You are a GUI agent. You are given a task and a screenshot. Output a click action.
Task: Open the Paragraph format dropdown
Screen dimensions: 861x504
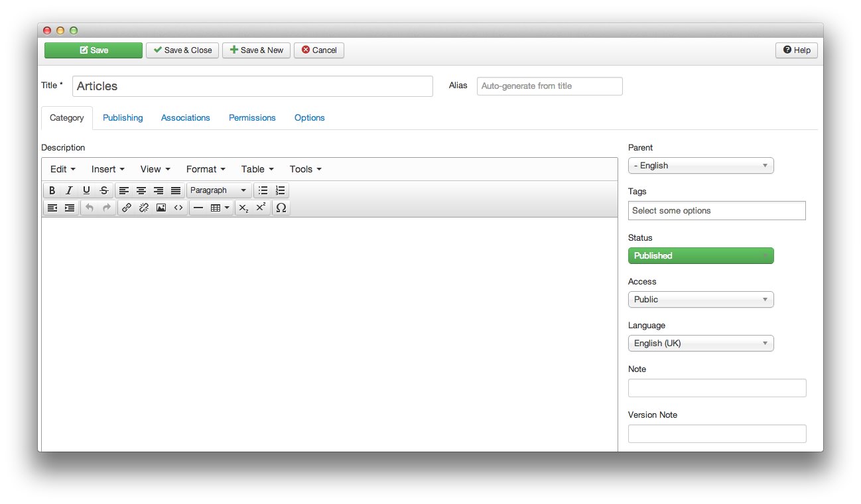click(x=218, y=190)
